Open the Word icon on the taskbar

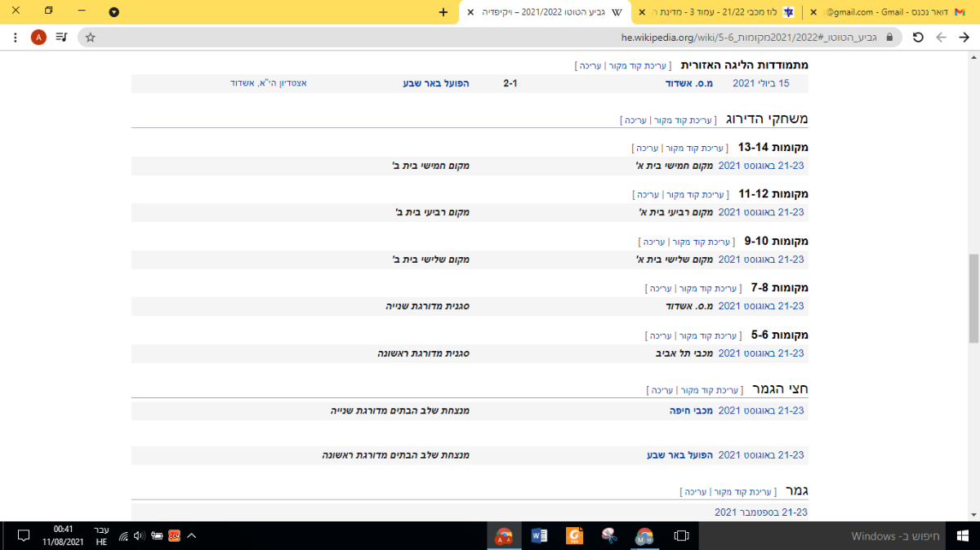point(539,536)
